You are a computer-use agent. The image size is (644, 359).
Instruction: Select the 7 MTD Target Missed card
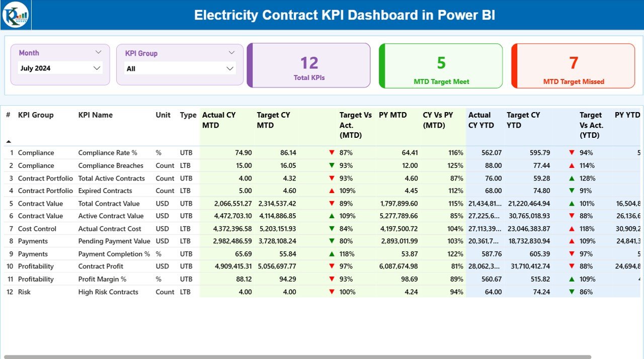click(x=573, y=65)
